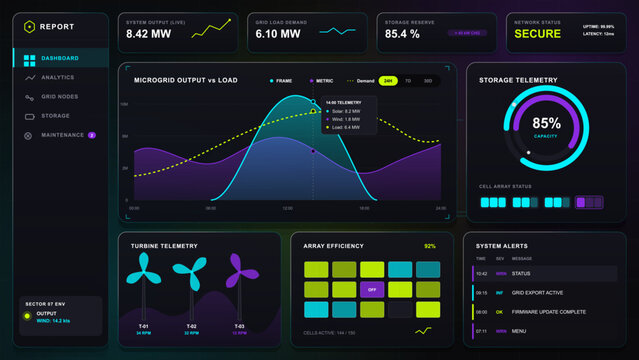
Task: Toggle the Demand dotted-line legend
Action: (x=361, y=81)
